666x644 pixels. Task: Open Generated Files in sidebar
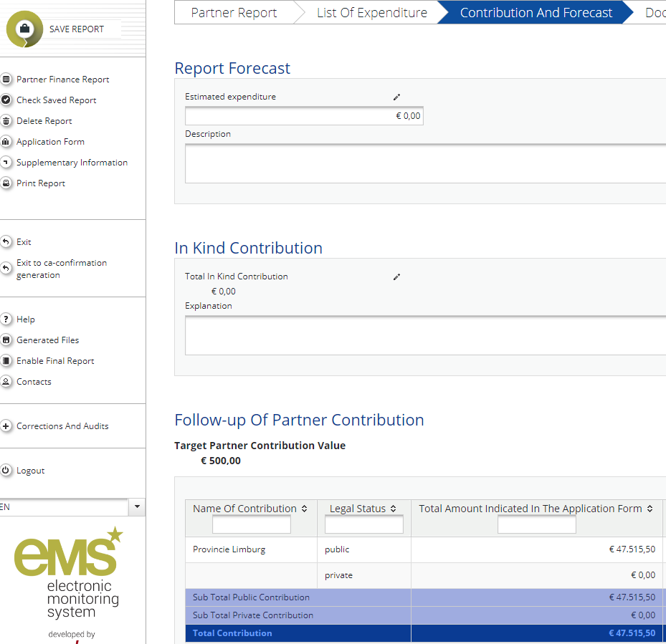point(47,340)
